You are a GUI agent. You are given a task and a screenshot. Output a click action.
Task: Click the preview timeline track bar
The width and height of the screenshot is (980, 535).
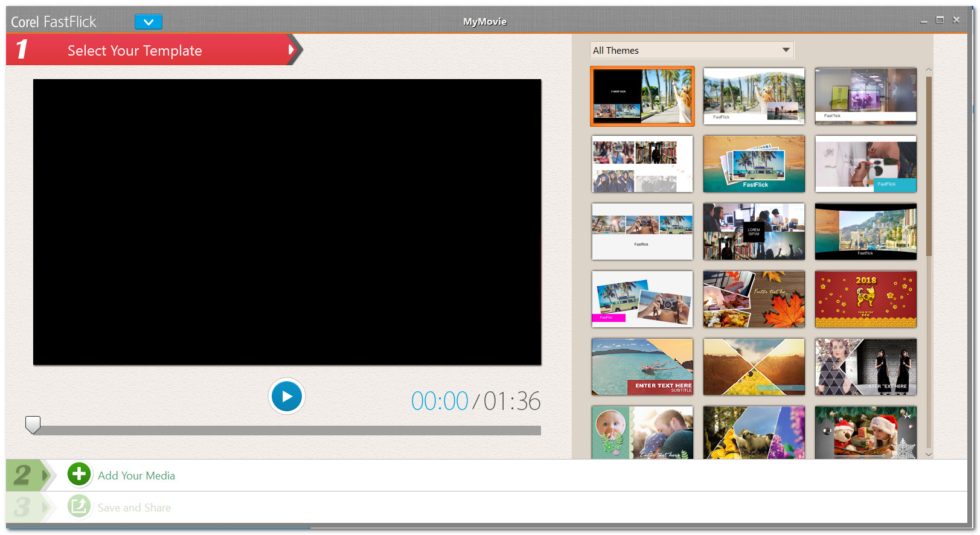click(287, 431)
